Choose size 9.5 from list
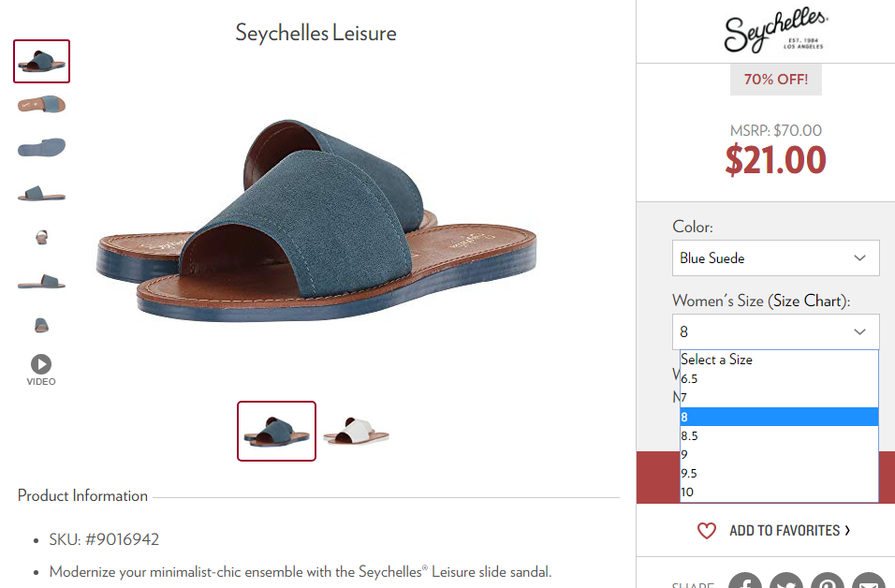This screenshot has width=895, height=588. [779, 473]
